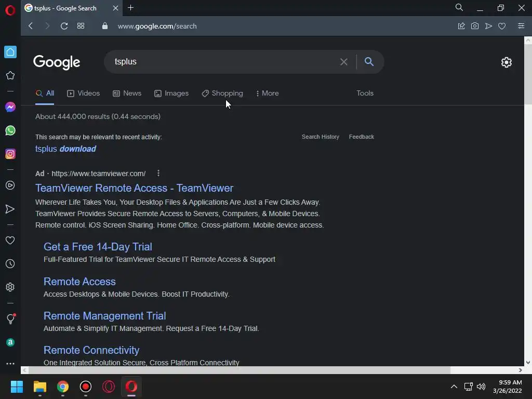Switch to Videos results tab
The image size is (532, 399).
click(x=83, y=94)
